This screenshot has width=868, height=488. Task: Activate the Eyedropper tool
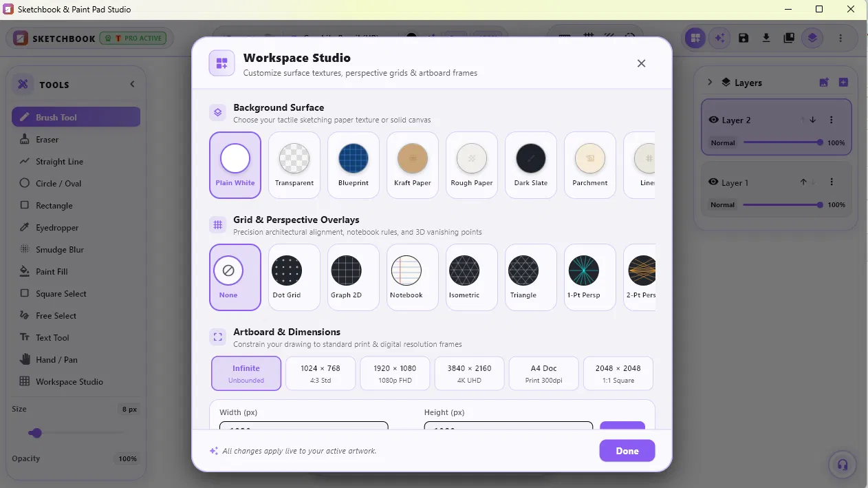[x=76, y=227]
